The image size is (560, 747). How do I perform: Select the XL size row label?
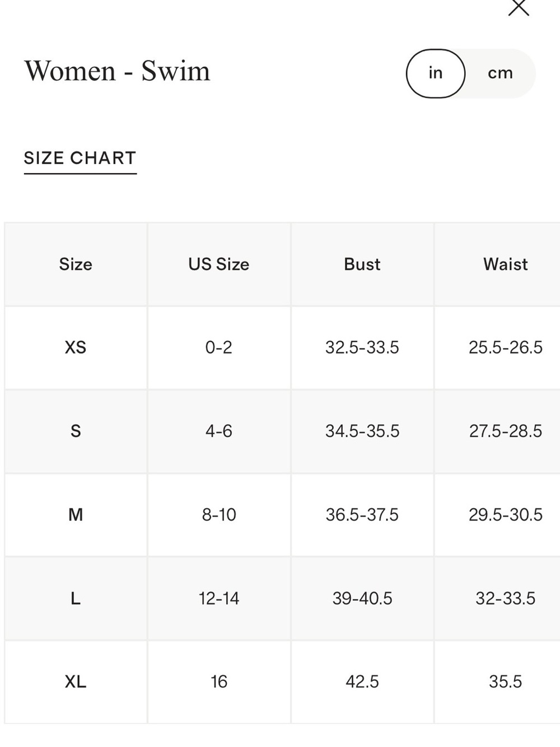[x=76, y=682]
